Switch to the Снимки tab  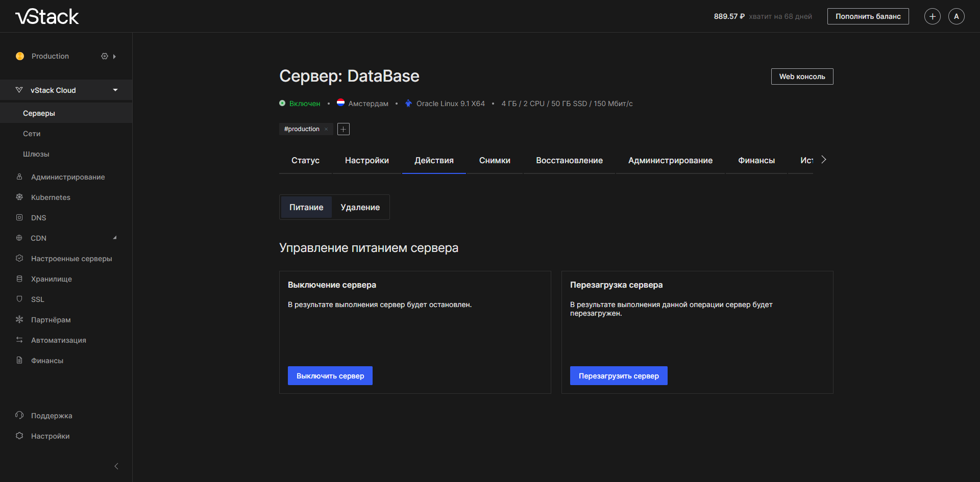tap(494, 160)
